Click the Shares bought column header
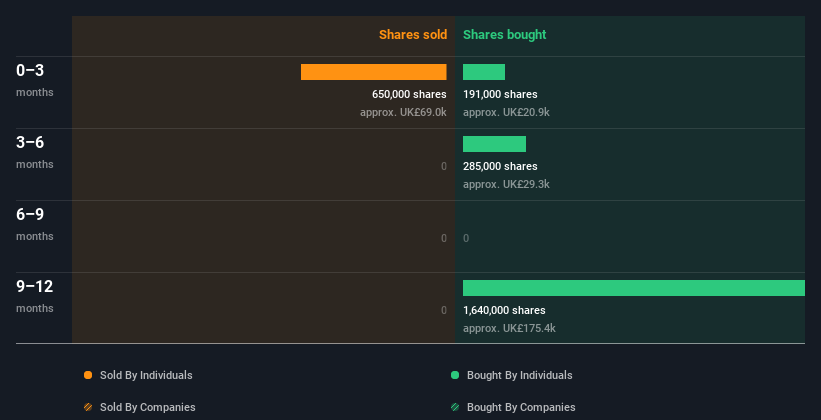Image resolution: width=821 pixels, height=420 pixels. click(x=505, y=35)
